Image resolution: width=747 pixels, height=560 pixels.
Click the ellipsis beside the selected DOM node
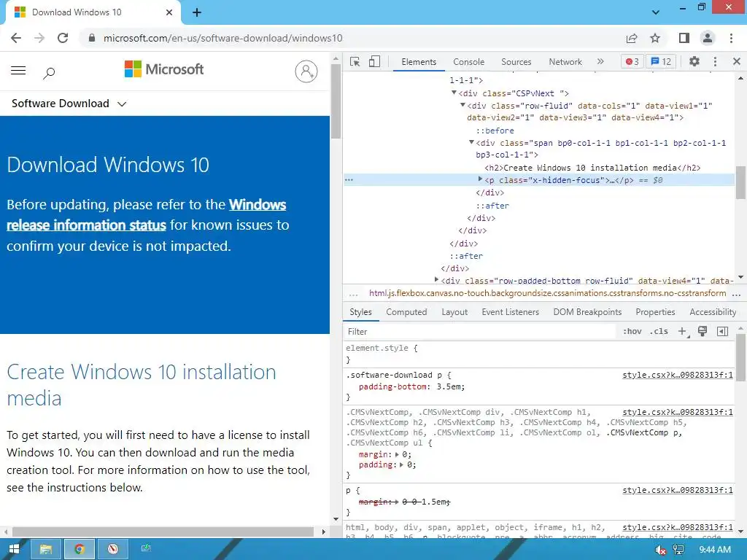pyautogui.click(x=349, y=180)
